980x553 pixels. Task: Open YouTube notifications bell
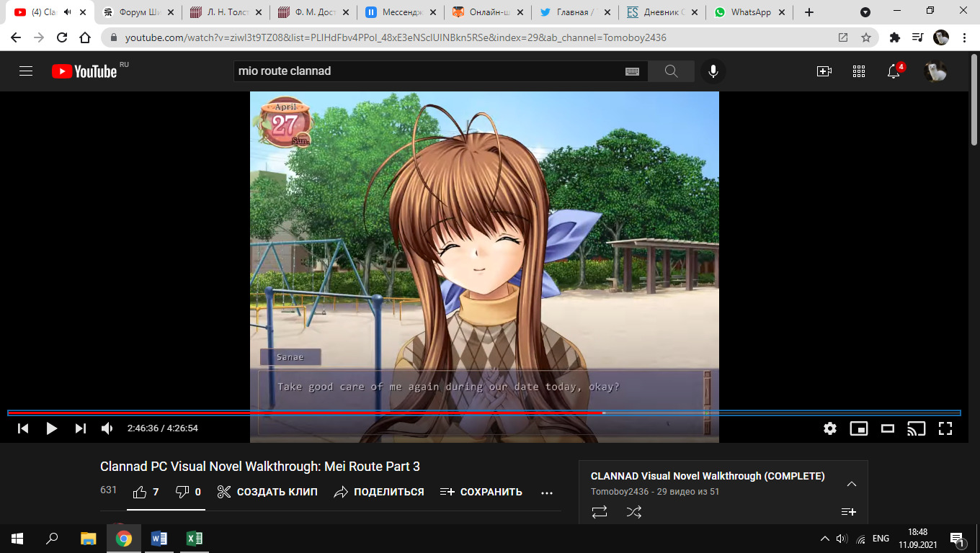coord(894,71)
